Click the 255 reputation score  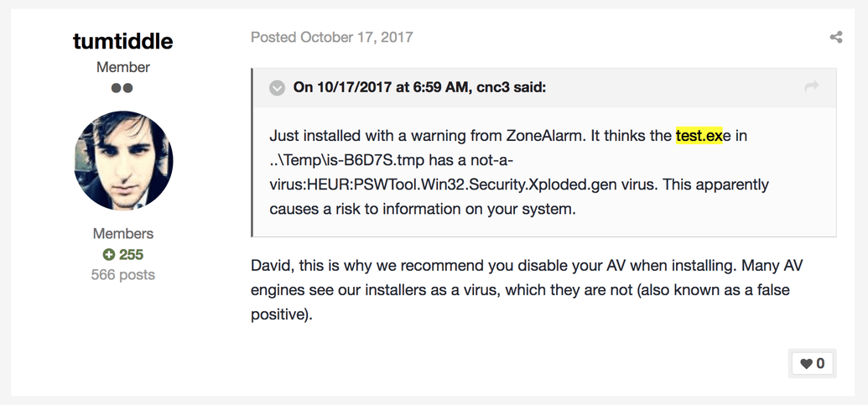click(x=131, y=255)
